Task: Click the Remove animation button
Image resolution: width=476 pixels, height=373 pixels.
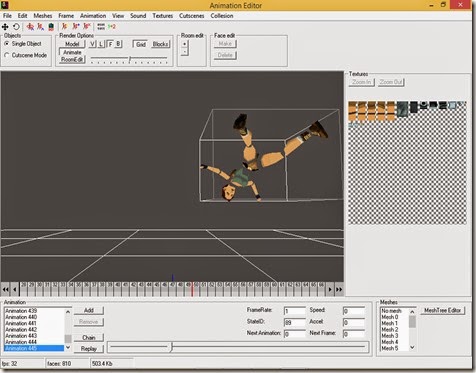Action: 89,322
